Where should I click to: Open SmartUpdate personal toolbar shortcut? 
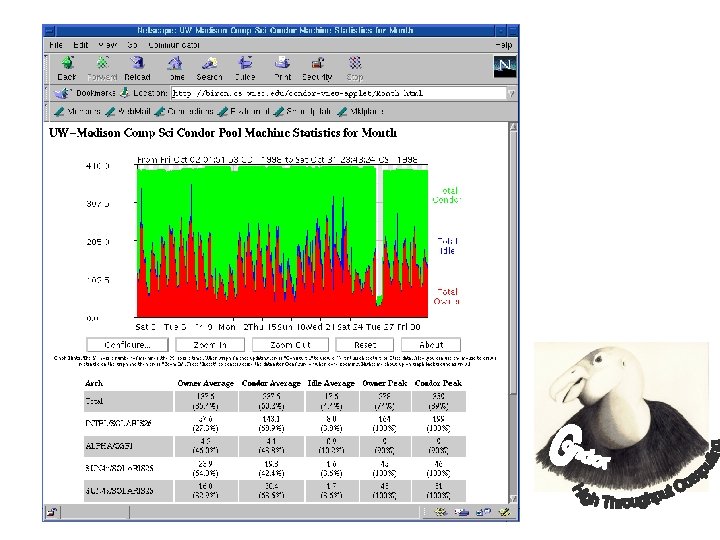pyautogui.click(x=302, y=112)
